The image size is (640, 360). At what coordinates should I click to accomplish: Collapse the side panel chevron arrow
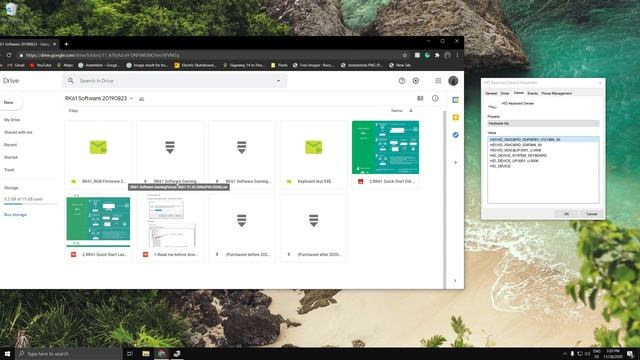(455, 281)
